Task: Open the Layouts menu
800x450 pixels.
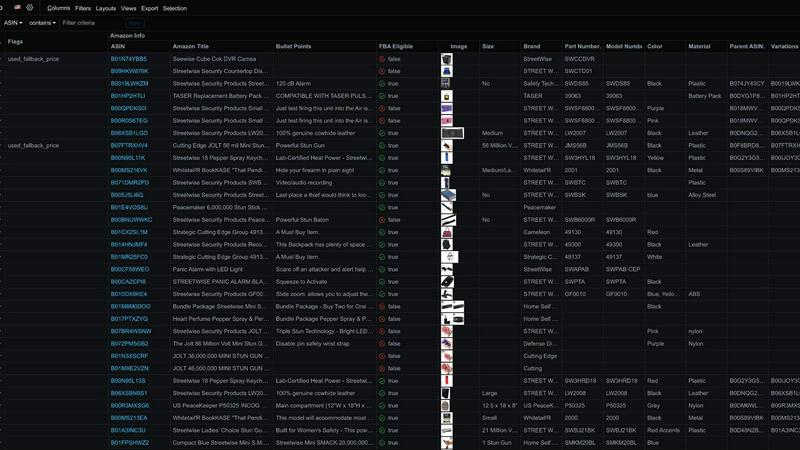Action: (106, 8)
